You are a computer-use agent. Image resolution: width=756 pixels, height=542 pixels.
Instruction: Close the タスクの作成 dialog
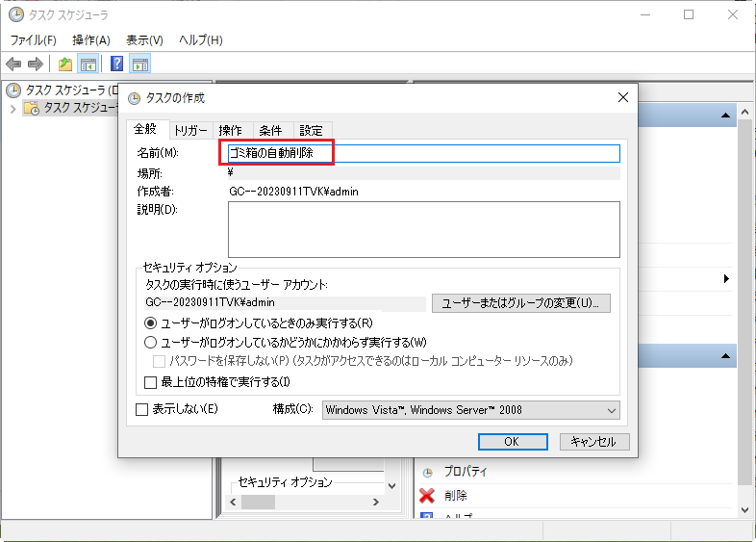[623, 97]
